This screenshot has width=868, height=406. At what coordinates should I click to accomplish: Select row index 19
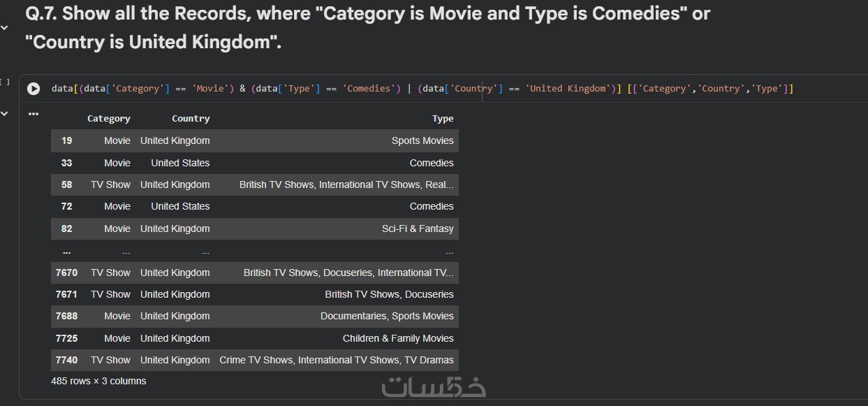66,140
